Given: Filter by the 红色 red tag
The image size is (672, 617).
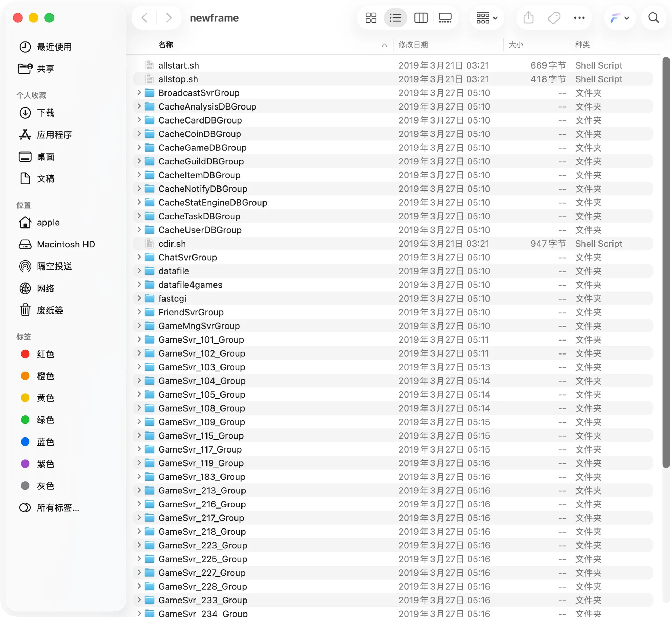Looking at the screenshot, I should (x=37, y=354).
